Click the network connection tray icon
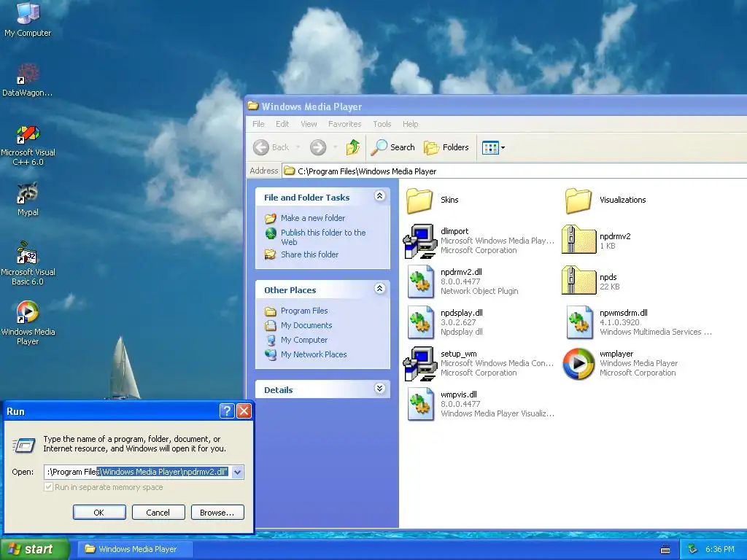 [x=693, y=550]
